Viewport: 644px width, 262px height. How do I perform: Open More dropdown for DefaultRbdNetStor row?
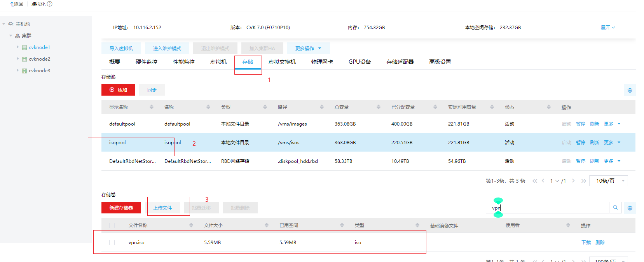(x=612, y=161)
